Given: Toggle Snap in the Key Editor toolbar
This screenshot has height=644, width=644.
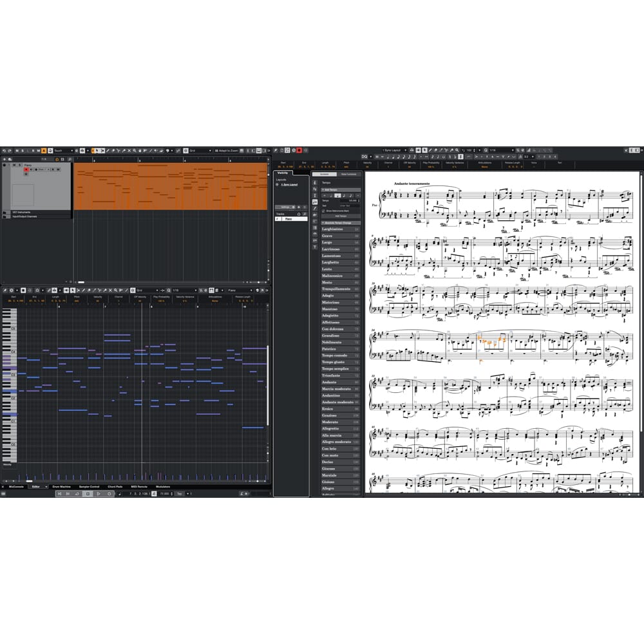Looking at the screenshot, I should pyautogui.click(x=131, y=290).
